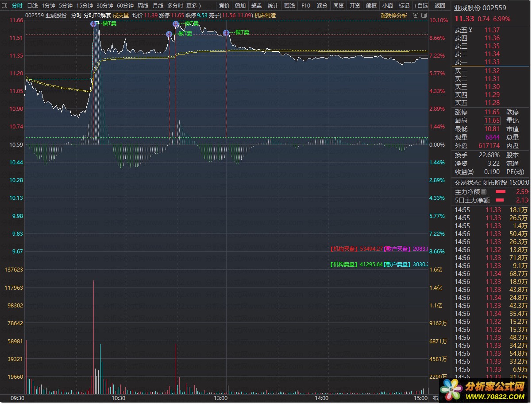Click the 13:00 time axis label
The image size is (532, 404).
tap(220, 398)
